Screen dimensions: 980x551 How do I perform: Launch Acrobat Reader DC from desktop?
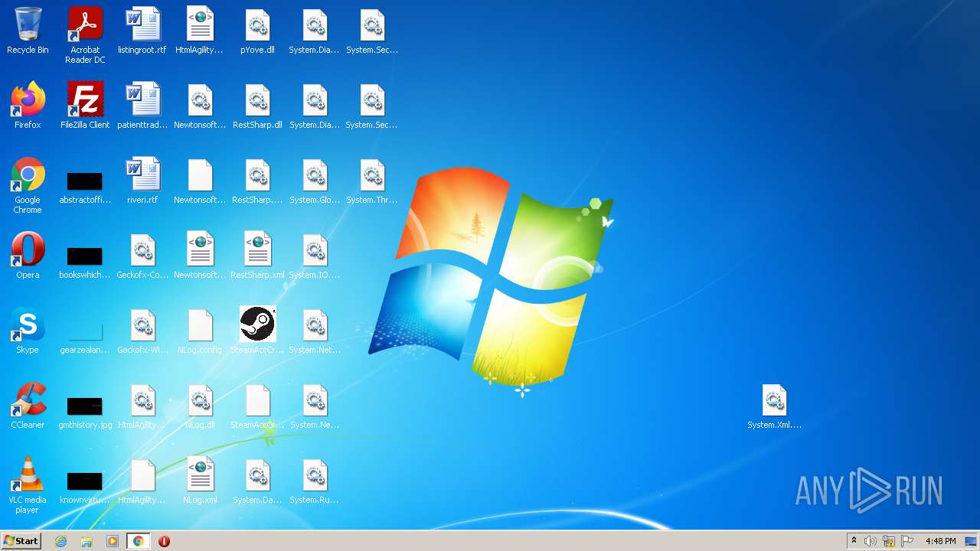(85, 35)
